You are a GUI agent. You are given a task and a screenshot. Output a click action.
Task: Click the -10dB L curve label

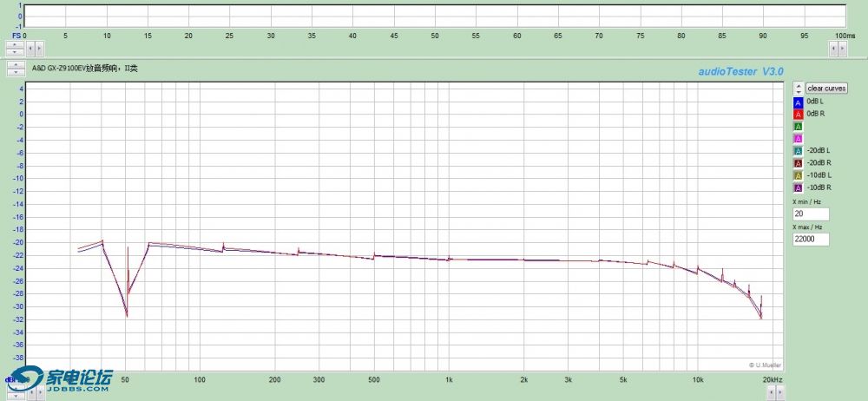point(819,175)
